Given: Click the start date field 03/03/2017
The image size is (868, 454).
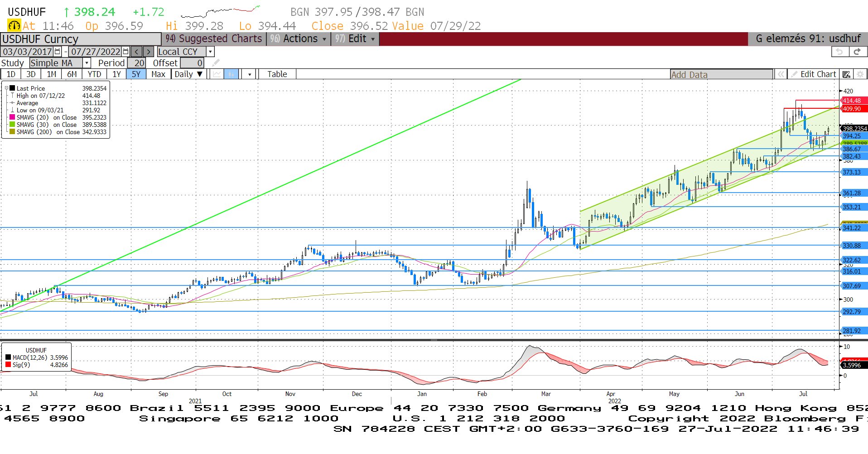Looking at the screenshot, I should pos(27,52).
